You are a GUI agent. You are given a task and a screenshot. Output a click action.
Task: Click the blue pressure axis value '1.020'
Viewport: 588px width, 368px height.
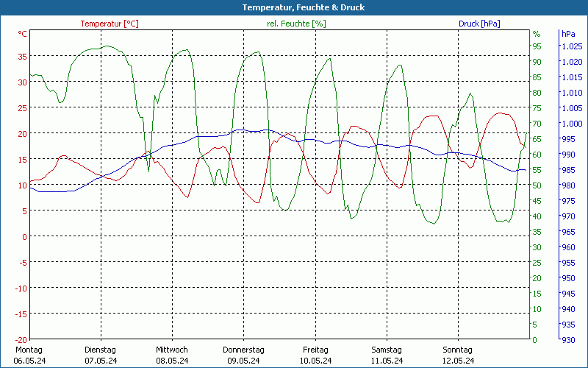572,62
